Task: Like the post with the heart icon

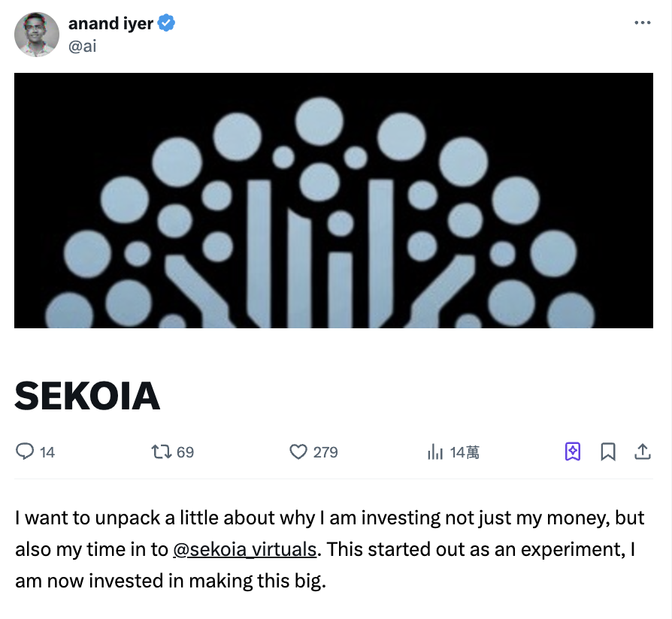Action: (298, 451)
